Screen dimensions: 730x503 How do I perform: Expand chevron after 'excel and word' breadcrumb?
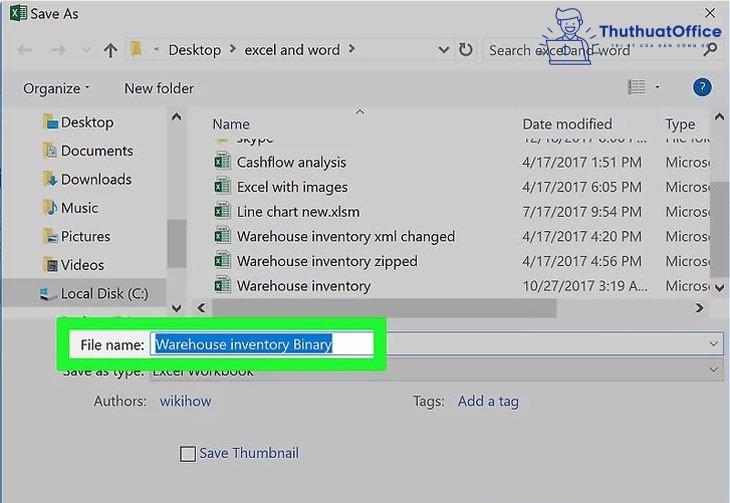(x=352, y=48)
